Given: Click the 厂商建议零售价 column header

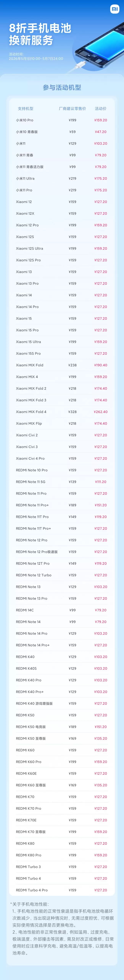Looking at the screenshot, I should pyautogui.click(x=72, y=108).
